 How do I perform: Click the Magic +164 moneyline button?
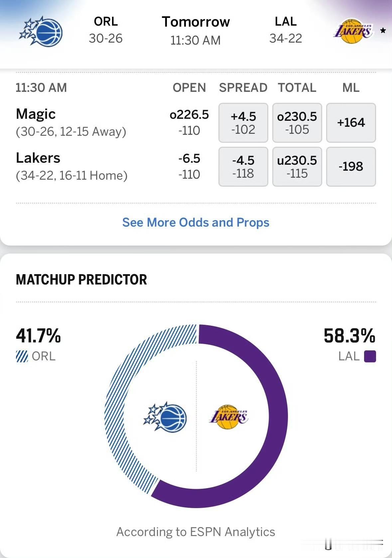(351, 122)
